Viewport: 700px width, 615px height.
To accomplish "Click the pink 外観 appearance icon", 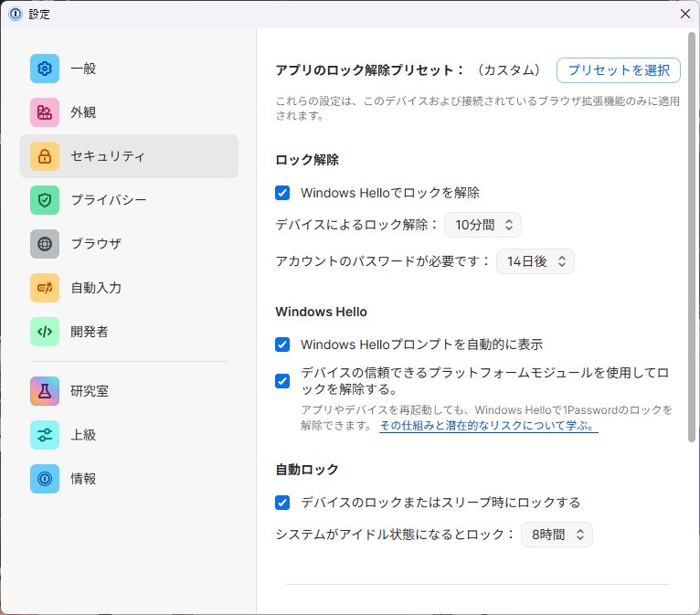I will coord(45,112).
